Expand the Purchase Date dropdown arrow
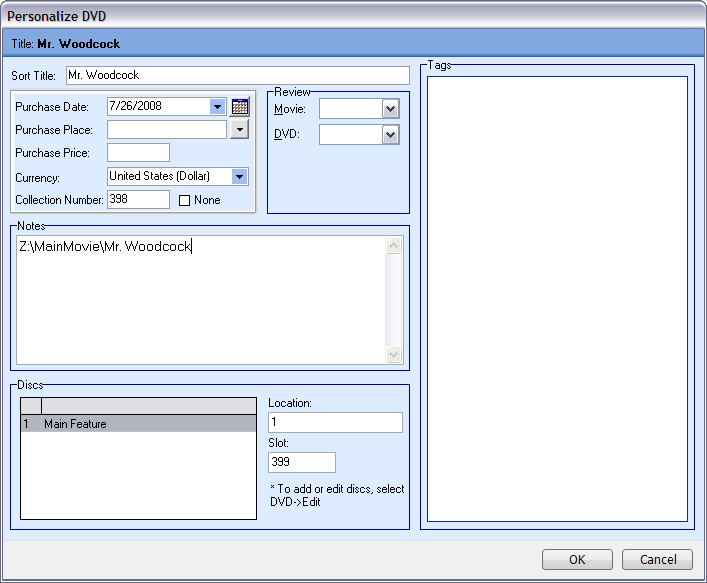This screenshot has width=707, height=583. click(x=218, y=107)
